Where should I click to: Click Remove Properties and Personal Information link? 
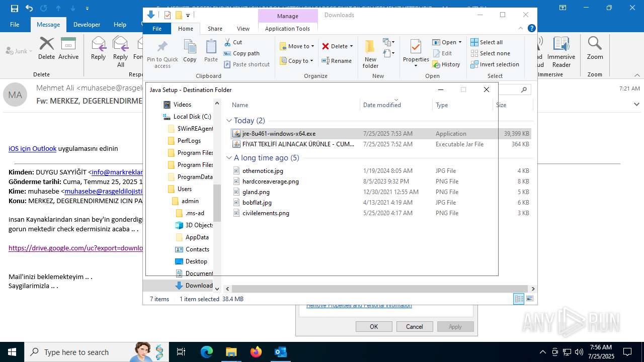pyautogui.click(x=359, y=306)
